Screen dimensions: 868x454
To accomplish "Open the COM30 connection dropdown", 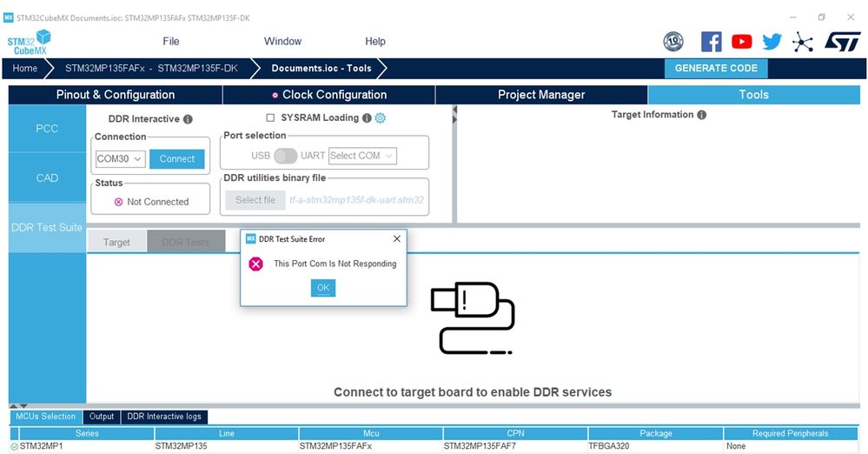I will click(121, 159).
